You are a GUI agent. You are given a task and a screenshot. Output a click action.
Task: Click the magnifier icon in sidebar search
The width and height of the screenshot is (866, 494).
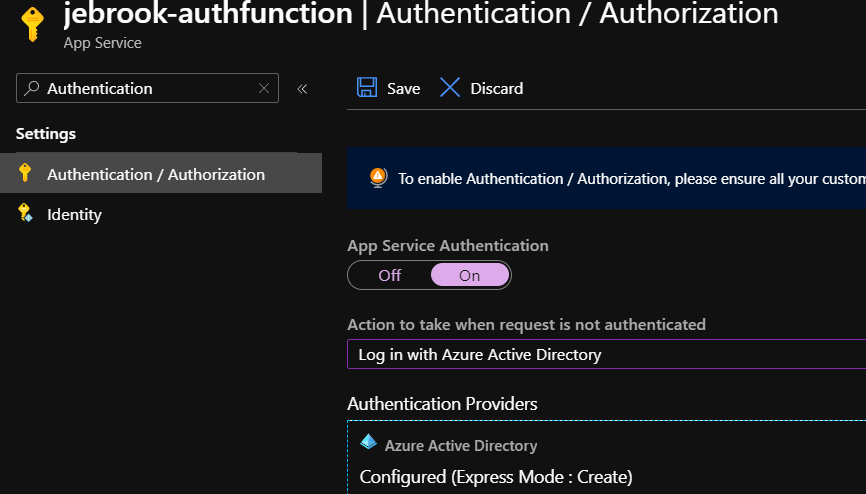click(32, 88)
